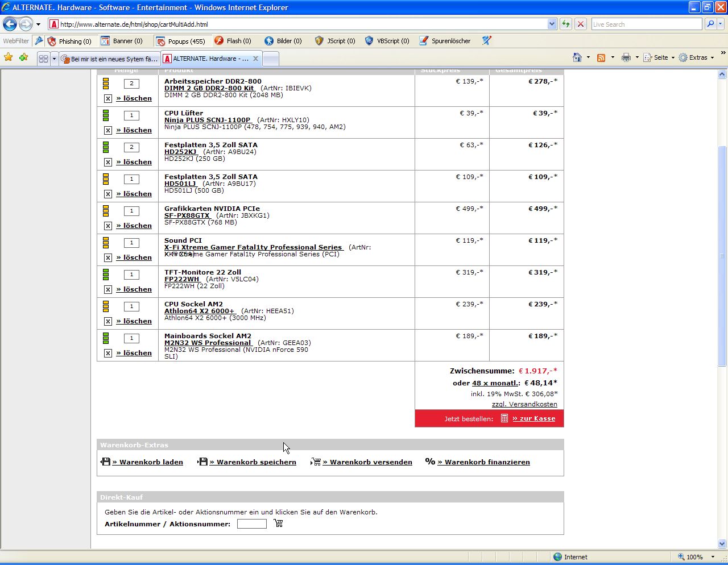Click the Spurenlöscher toolbar item
The image size is (728, 565).
point(445,41)
